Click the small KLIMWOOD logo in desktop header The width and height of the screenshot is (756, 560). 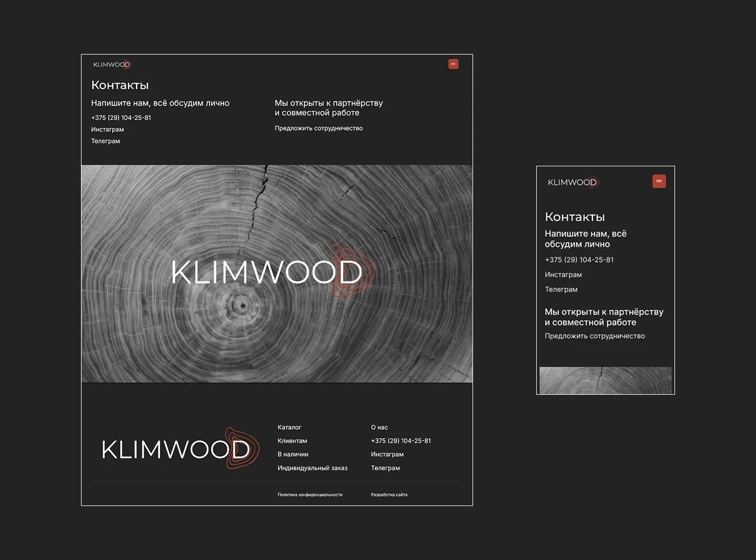tap(112, 64)
